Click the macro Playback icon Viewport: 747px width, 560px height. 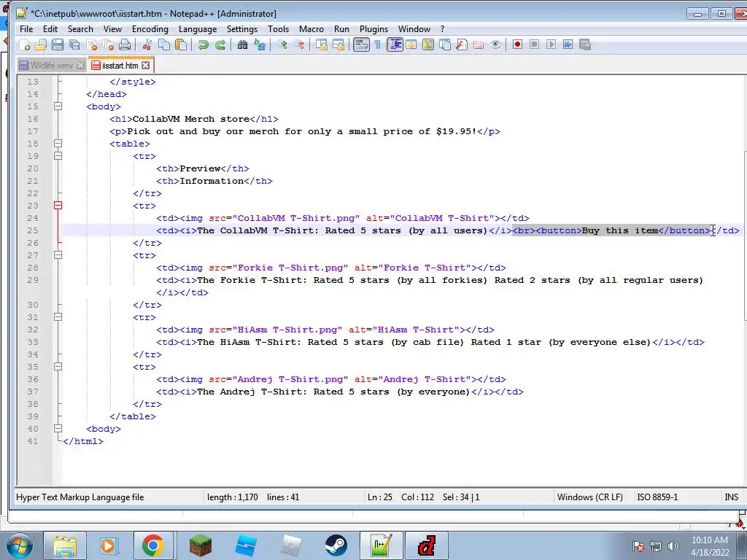(x=551, y=44)
